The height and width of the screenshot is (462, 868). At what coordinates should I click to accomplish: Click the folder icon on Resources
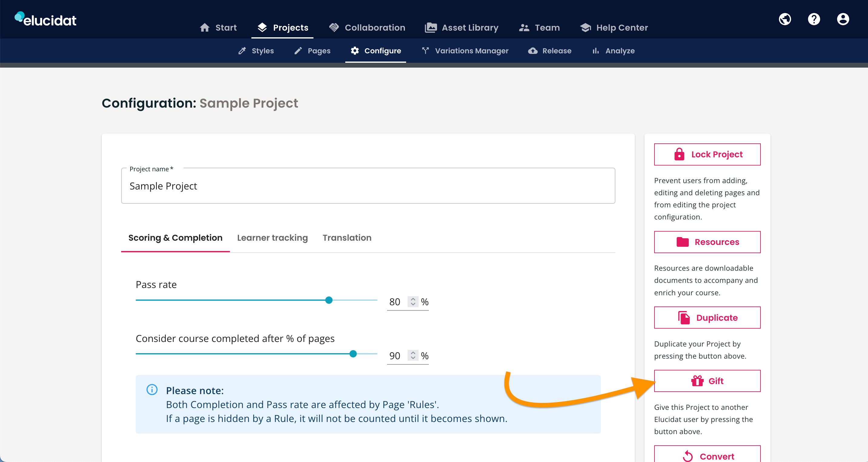pos(682,242)
